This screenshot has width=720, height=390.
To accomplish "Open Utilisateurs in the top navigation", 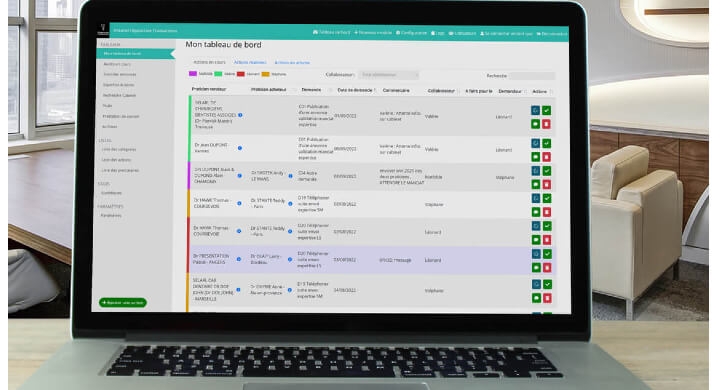I will coord(462,33).
